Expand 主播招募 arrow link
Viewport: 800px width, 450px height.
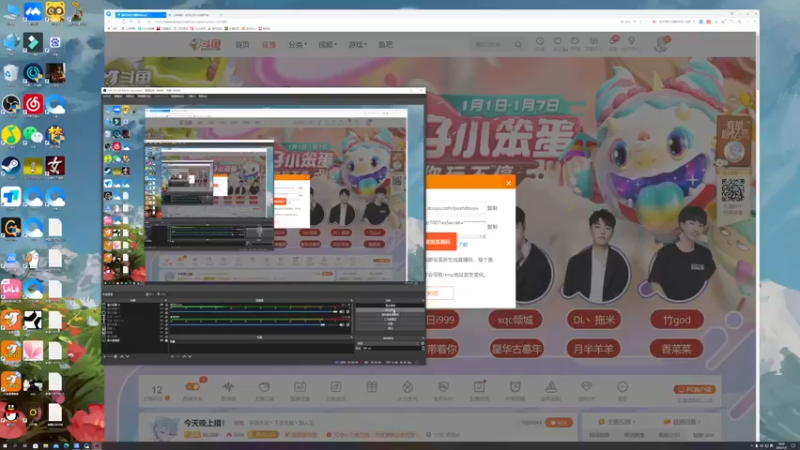pos(618,422)
